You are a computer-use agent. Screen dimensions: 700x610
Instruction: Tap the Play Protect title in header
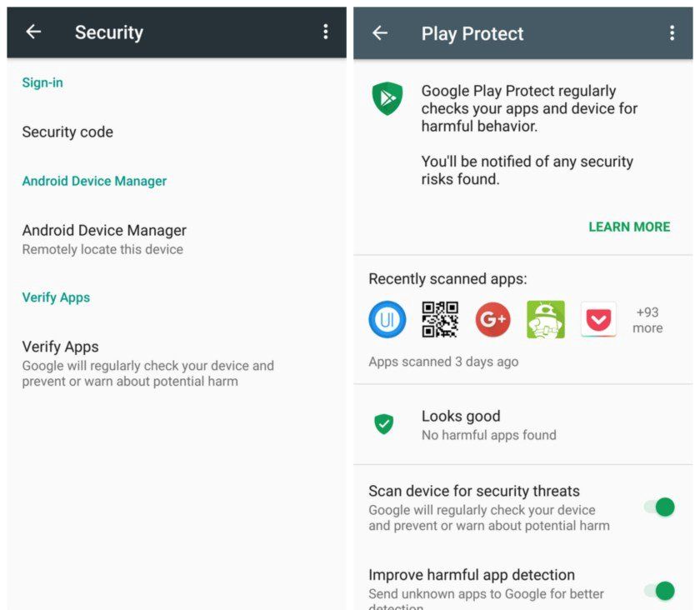point(472,33)
